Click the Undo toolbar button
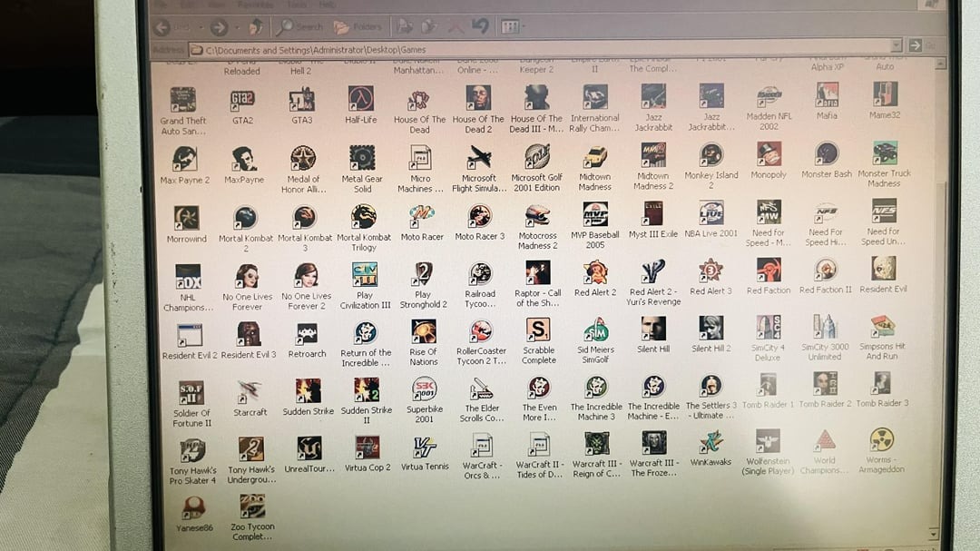Image resolution: width=980 pixels, height=551 pixels. [x=479, y=26]
